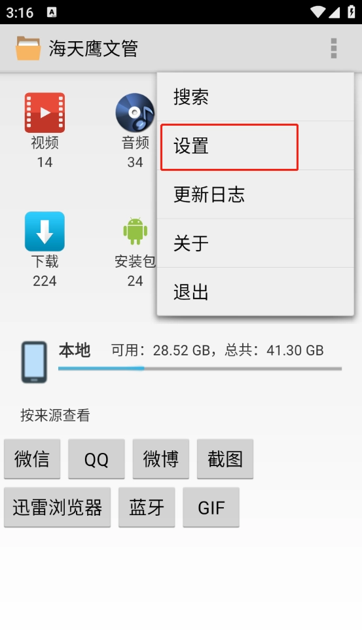Viewport: 362px width, 644px height.
Task: Open the 视频 video category icon
Action: (45, 113)
